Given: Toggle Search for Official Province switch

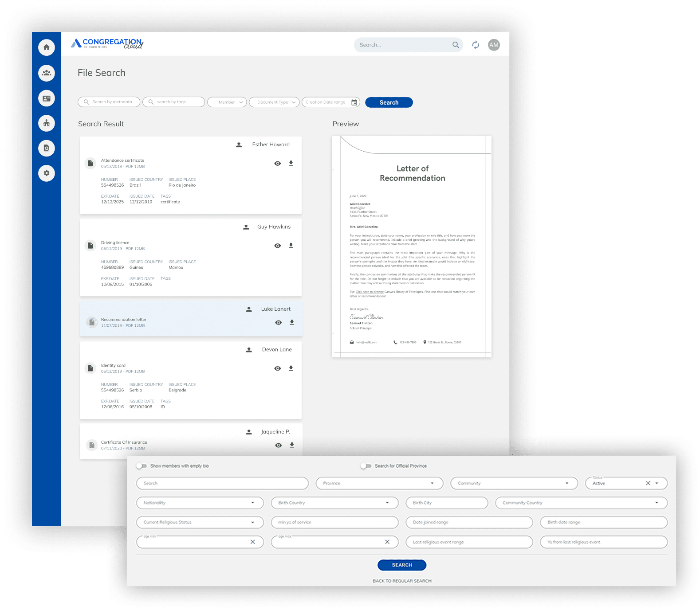Looking at the screenshot, I should tap(366, 466).
